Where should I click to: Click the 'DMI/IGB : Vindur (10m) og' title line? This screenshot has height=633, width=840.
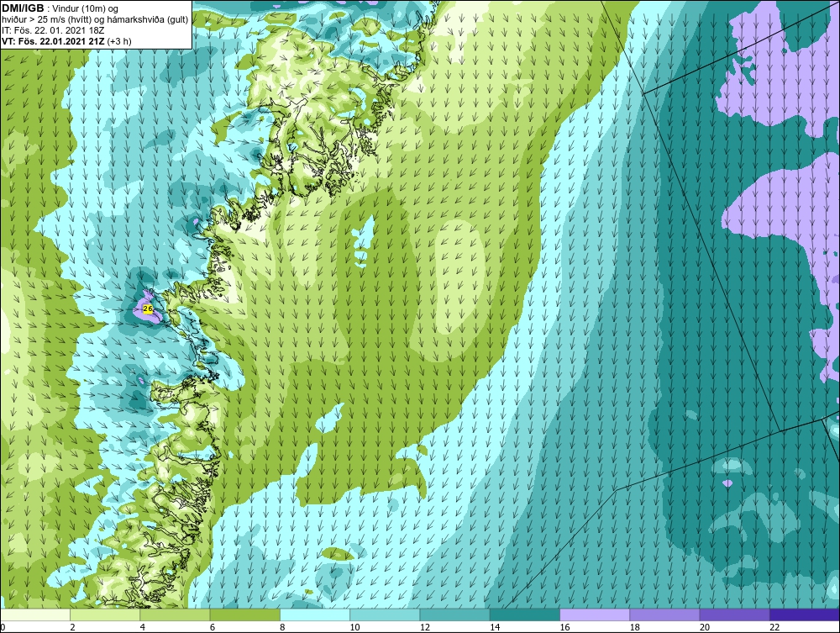[x=60, y=8]
